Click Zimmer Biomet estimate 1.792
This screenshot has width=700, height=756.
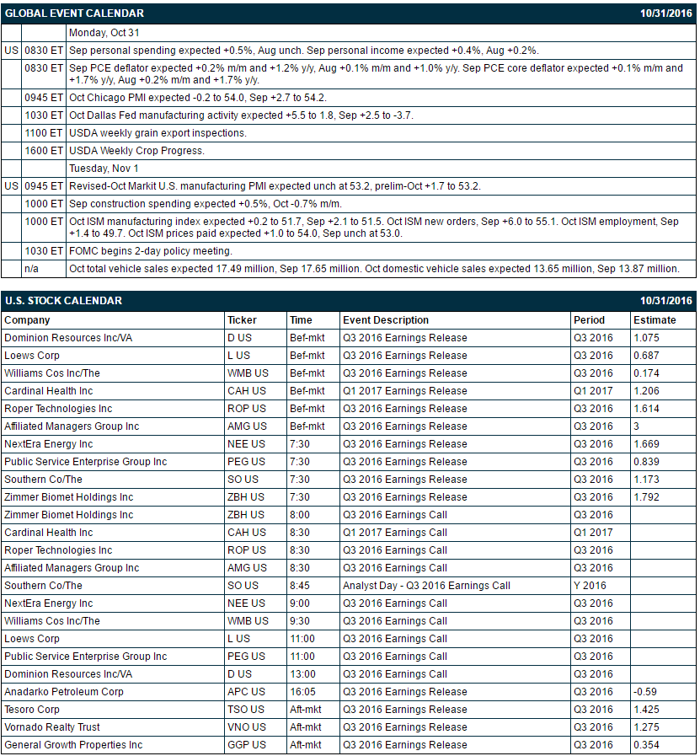pyautogui.click(x=647, y=497)
